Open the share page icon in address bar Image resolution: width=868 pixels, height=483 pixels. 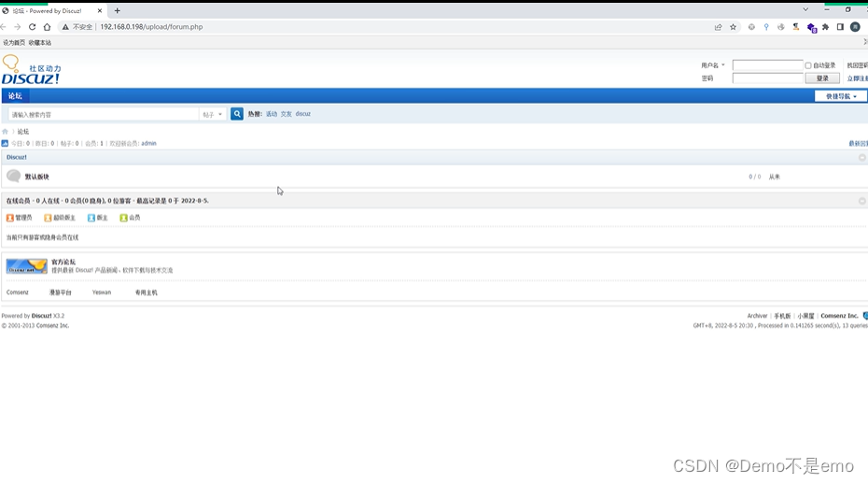pyautogui.click(x=718, y=26)
